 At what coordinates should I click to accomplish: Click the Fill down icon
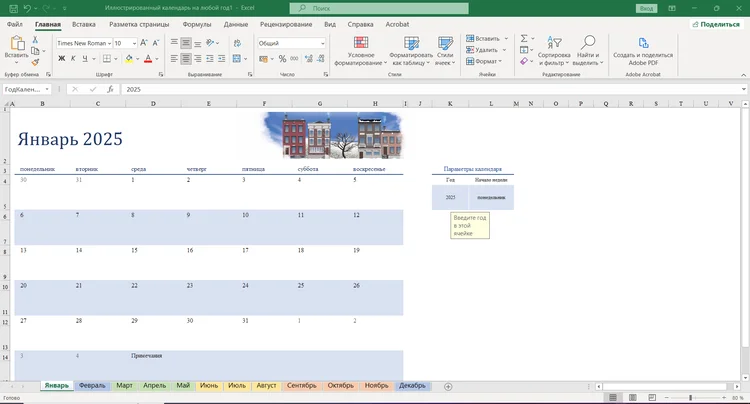coord(524,50)
